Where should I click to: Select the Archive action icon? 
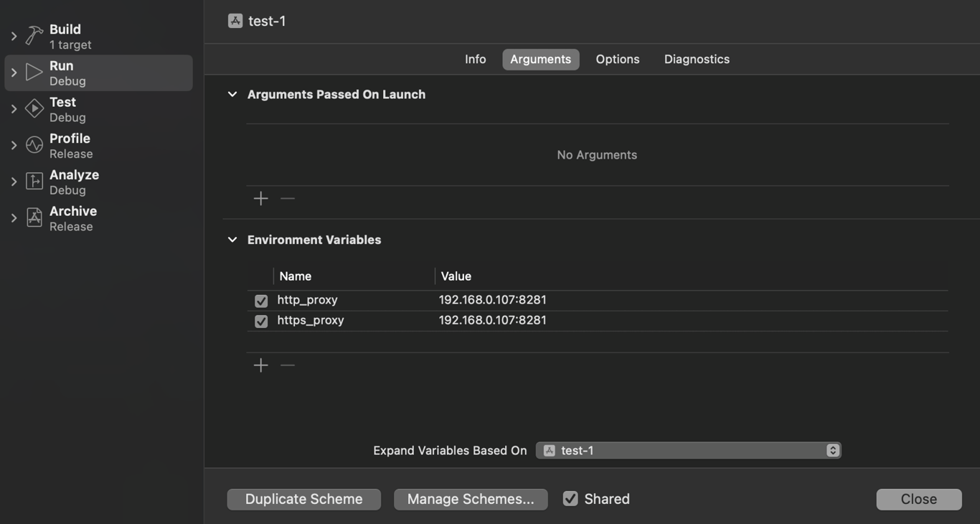[x=34, y=217]
